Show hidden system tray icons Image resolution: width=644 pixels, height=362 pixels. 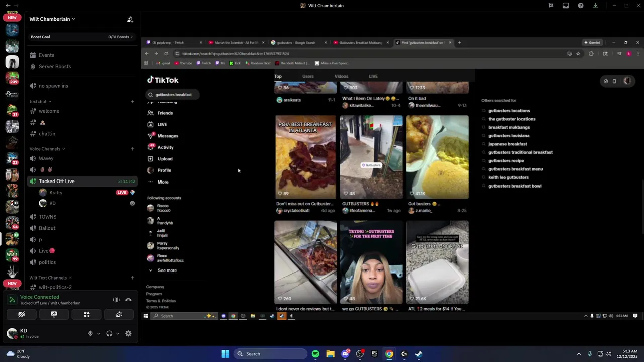click(579, 354)
